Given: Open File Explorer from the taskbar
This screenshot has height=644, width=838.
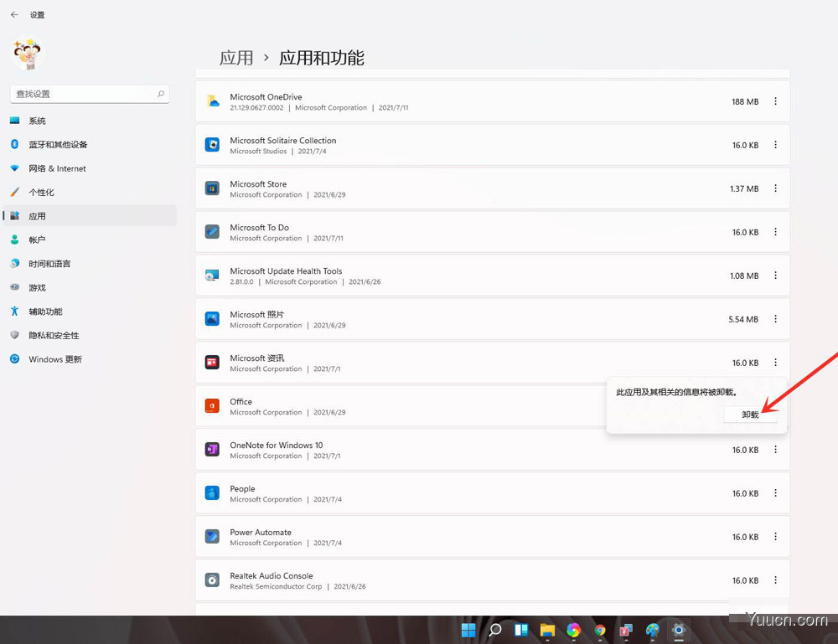Looking at the screenshot, I should click(x=547, y=630).
